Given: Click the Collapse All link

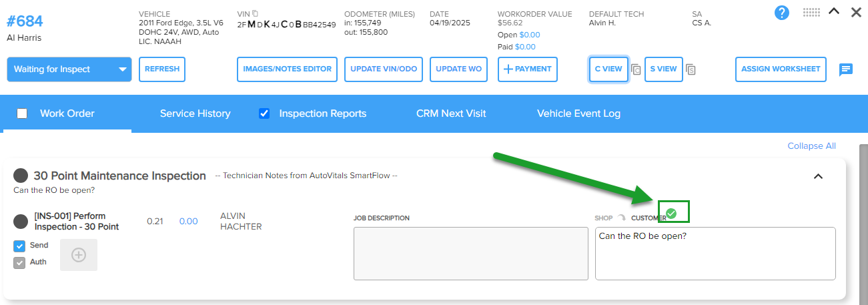Looking at the screenshot, I should coord(811,146).
